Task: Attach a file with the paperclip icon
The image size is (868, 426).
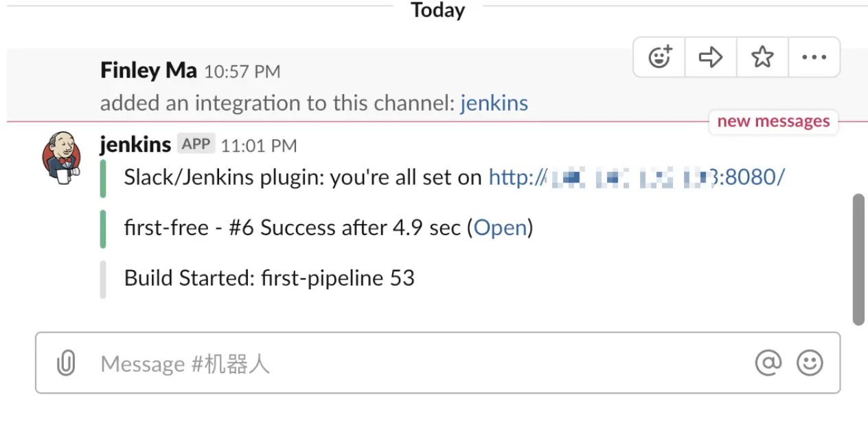Action: pyautogui.click(x=66, y=363)
